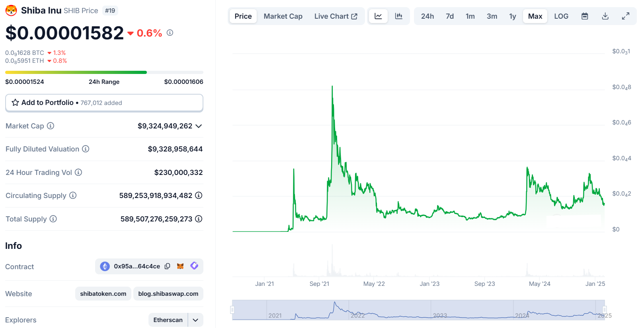
Task: Add token to MetaMask via fox icon
Action: tap(180, 266)
